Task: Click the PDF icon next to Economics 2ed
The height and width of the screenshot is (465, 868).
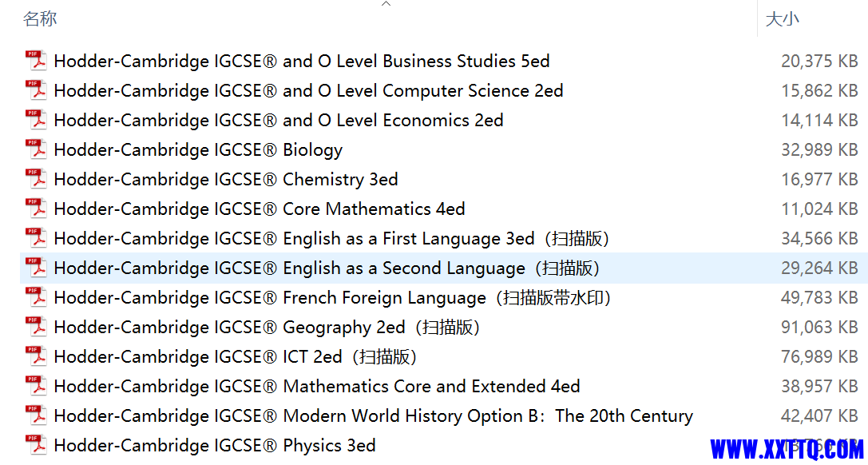Action: click(x=37, y=120)
